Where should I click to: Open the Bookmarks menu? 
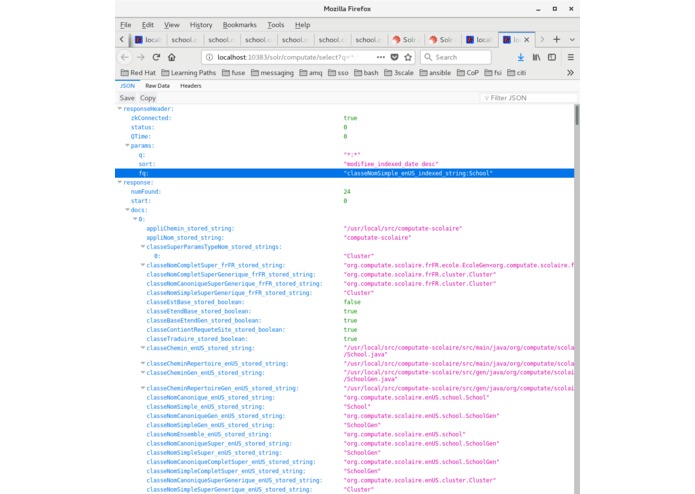tap(239, 25)
